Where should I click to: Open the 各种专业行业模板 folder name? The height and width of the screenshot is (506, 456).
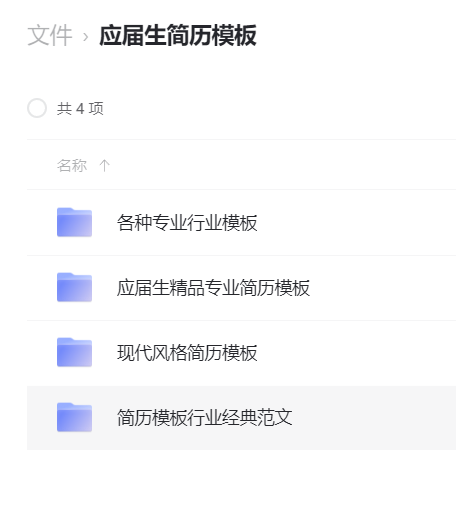[187, 223]
